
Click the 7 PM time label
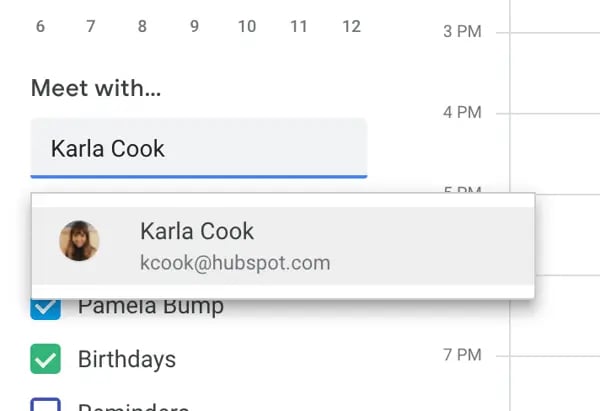point(462,354)
